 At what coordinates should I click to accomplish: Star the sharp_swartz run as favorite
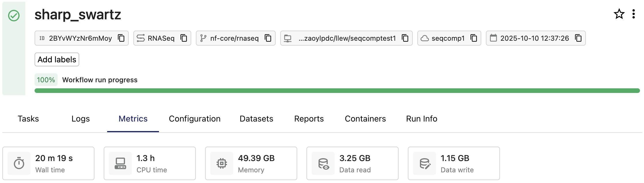click(619, 14)
